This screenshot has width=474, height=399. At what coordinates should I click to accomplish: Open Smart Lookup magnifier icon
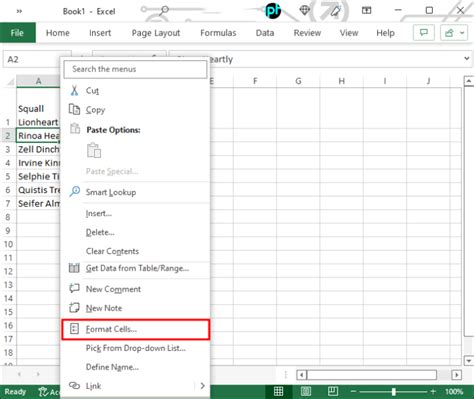click(75, 192)
